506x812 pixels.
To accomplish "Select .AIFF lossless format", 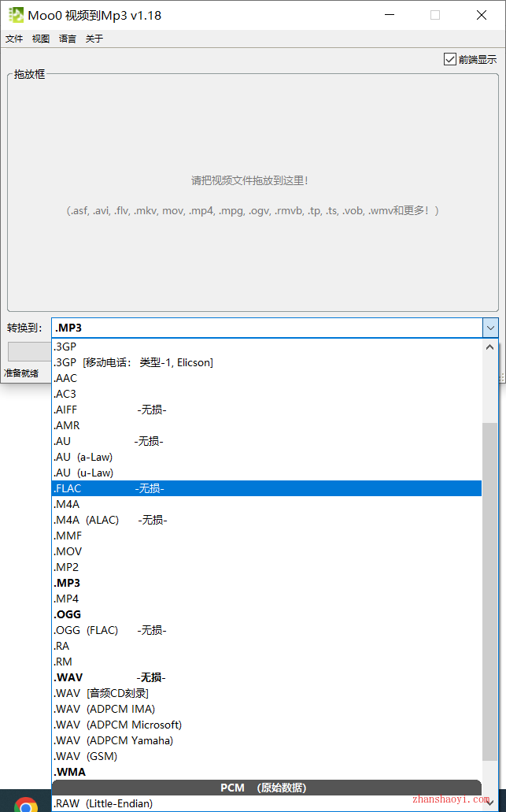I will 267,410.
